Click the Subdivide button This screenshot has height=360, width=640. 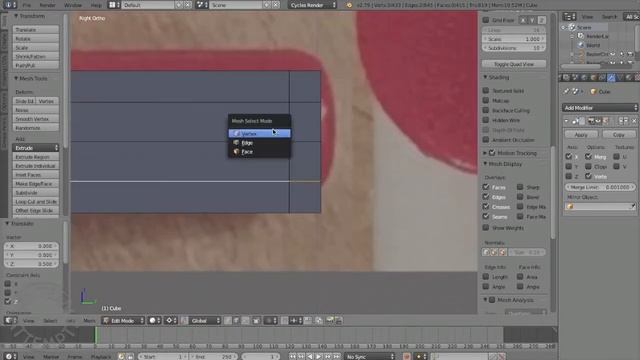coord(36,193)
